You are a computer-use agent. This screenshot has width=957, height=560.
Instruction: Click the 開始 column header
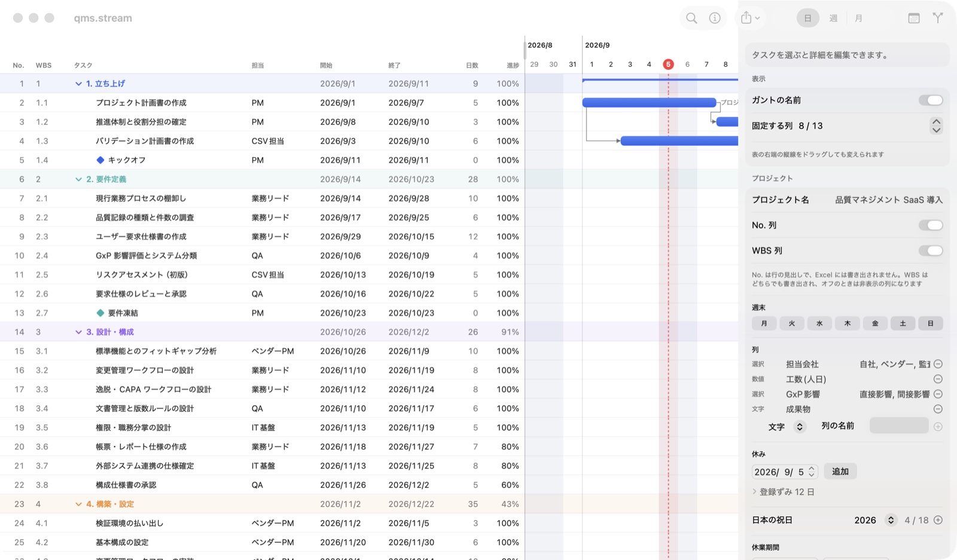point(326,65)
